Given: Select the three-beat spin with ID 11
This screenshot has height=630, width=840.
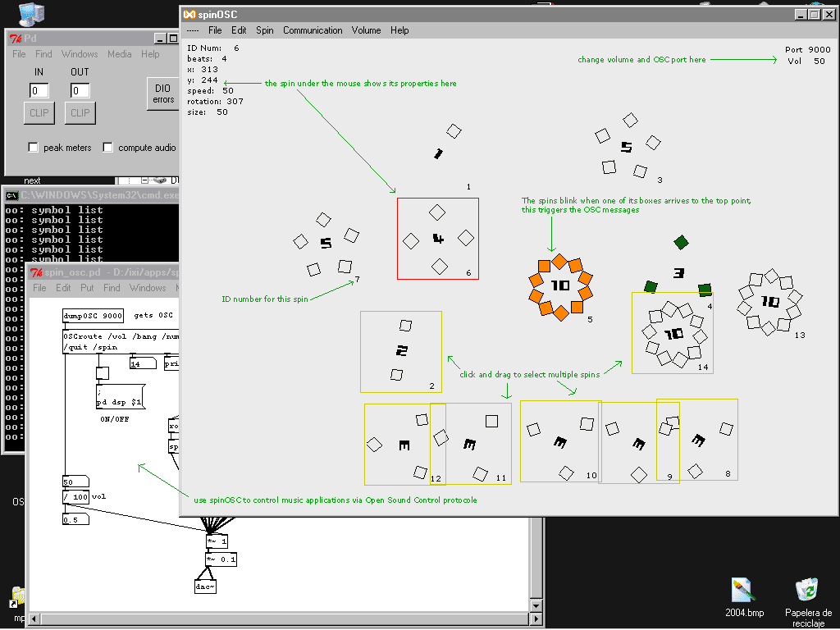Looking at the screenshot, I should pyautogui.click(x=471, y=444).
